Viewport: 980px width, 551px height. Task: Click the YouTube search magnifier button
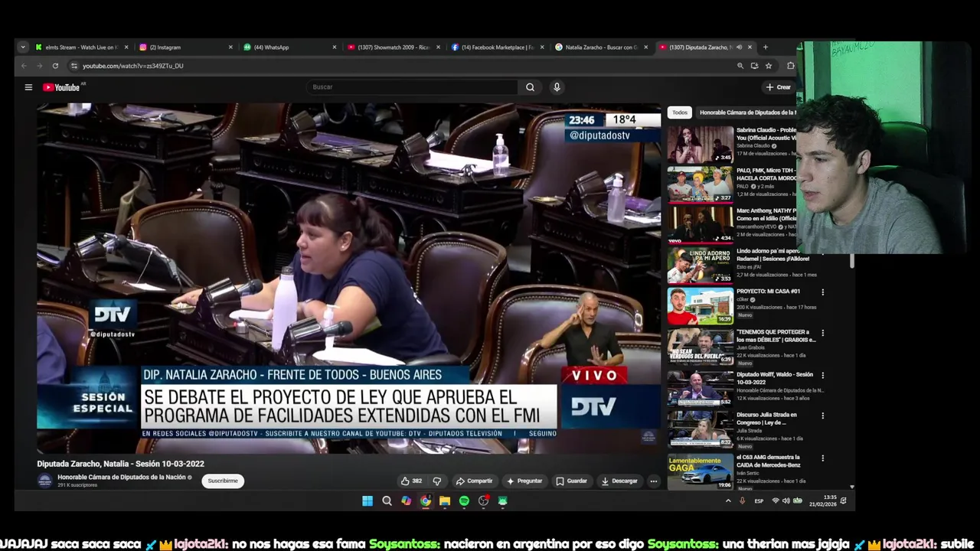tap(530, 87)
